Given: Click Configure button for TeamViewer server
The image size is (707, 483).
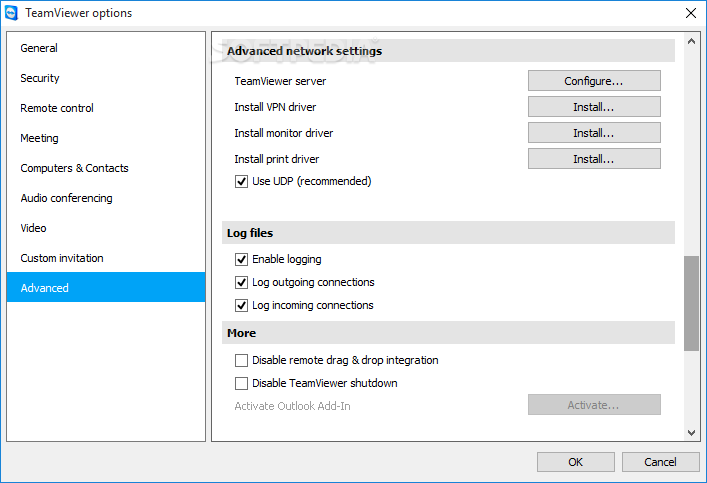Looking at the screenshot, I should [594, 81].
